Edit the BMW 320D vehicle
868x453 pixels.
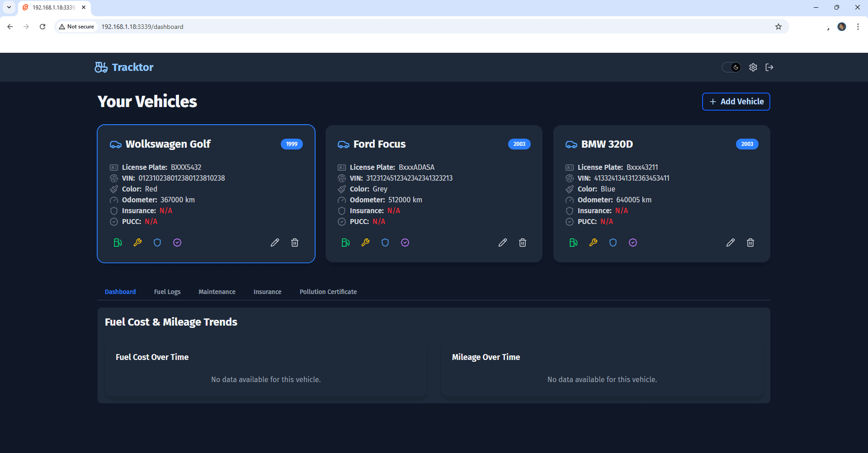click(731, 243)
